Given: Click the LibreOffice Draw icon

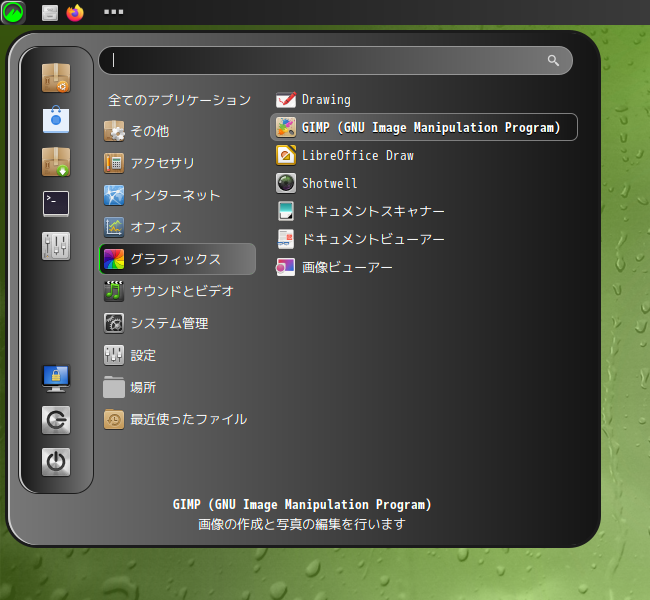Looking at the screenshot, I should point(286,155).
